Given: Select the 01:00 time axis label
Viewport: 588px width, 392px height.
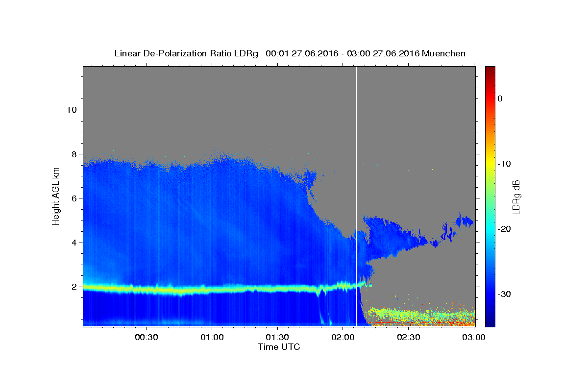Looking at the screenshot, I should tap(212, 338).
